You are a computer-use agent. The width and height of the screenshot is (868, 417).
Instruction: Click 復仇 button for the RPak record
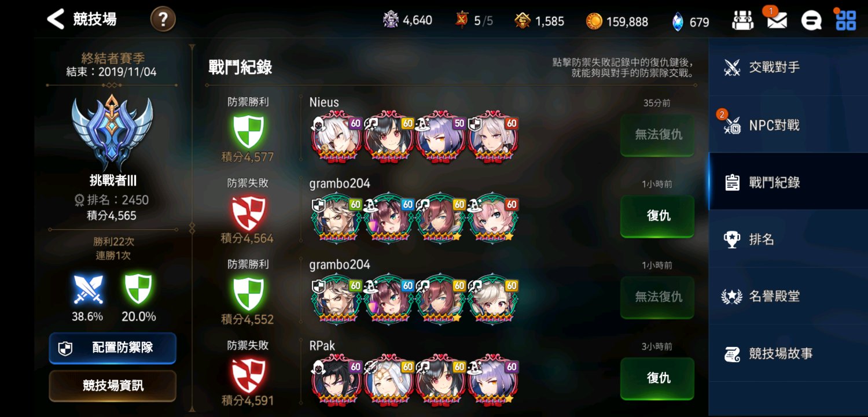[657, 378]
